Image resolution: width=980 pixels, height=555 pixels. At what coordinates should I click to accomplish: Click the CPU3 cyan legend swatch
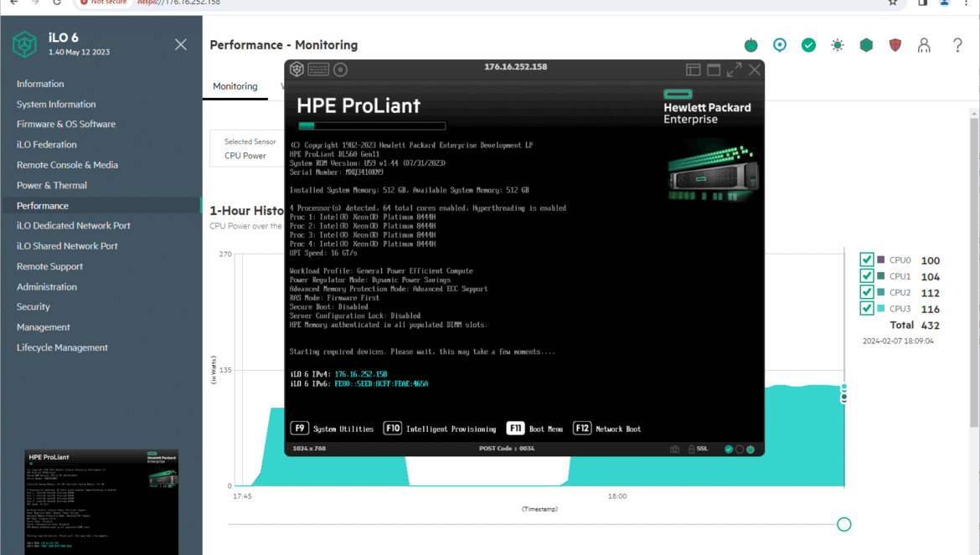tap(880, 308)
